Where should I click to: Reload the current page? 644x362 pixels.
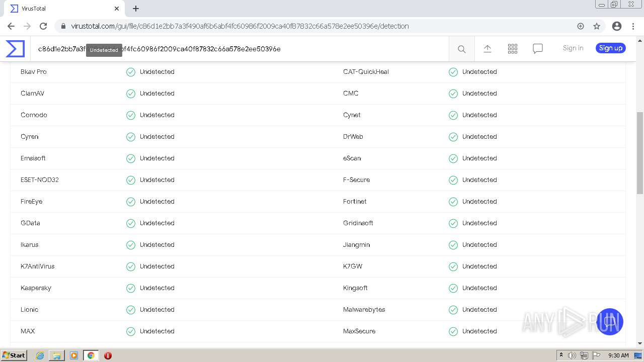[43, 26]
